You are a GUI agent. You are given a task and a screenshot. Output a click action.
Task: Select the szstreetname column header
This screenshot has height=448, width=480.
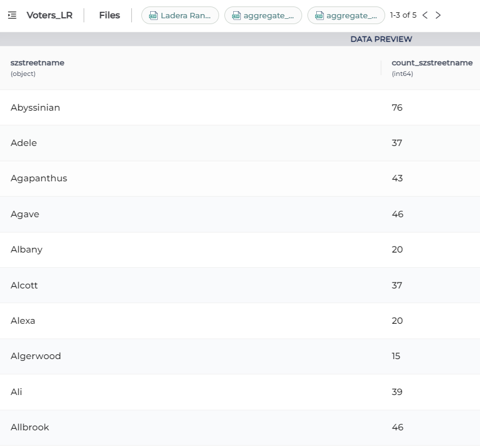point(38,63)
